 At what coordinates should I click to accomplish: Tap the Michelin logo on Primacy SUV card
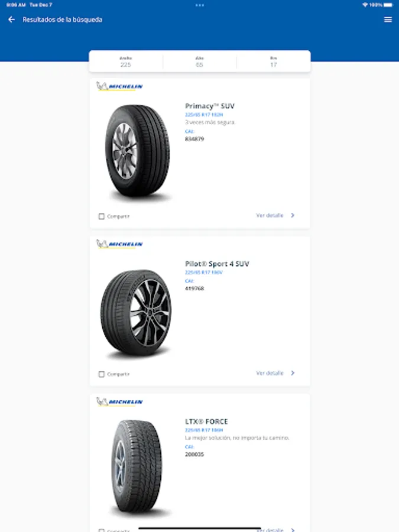tap(119, 87)
